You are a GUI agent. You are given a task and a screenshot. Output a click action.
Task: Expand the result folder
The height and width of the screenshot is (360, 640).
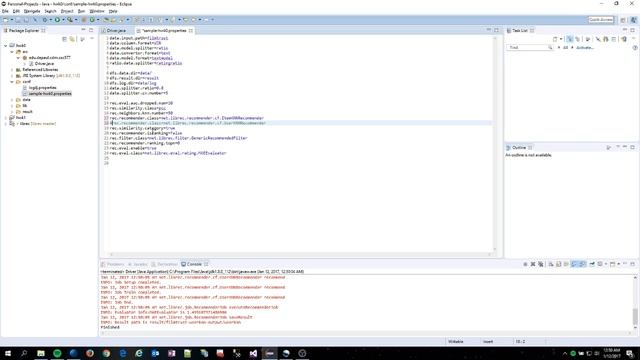coord(12,111)
